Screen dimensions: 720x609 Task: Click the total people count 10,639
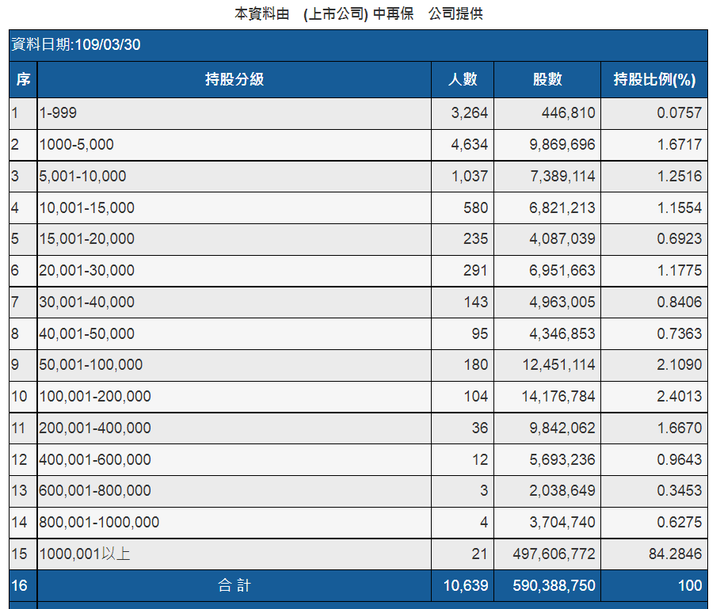466,586
